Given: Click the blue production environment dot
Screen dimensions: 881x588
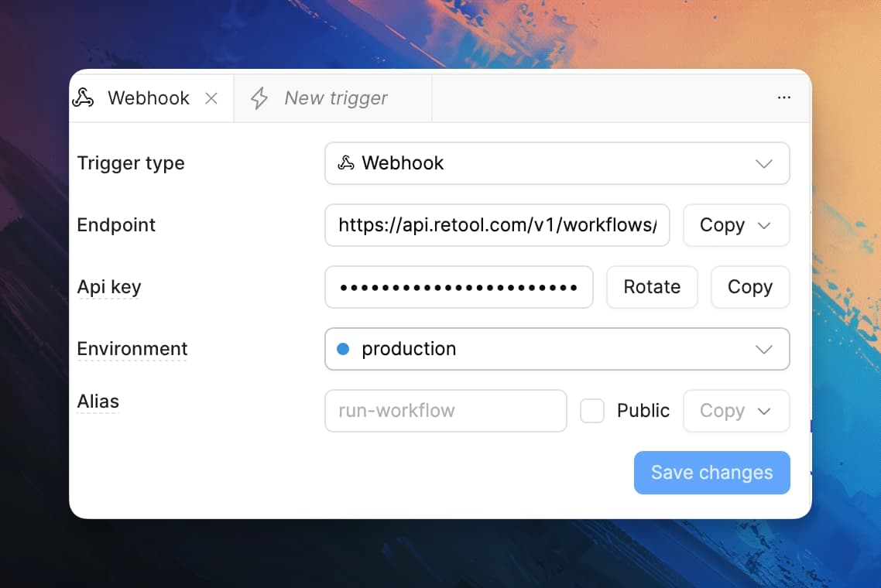Looking at the screenshot, I should coord(343,349).
